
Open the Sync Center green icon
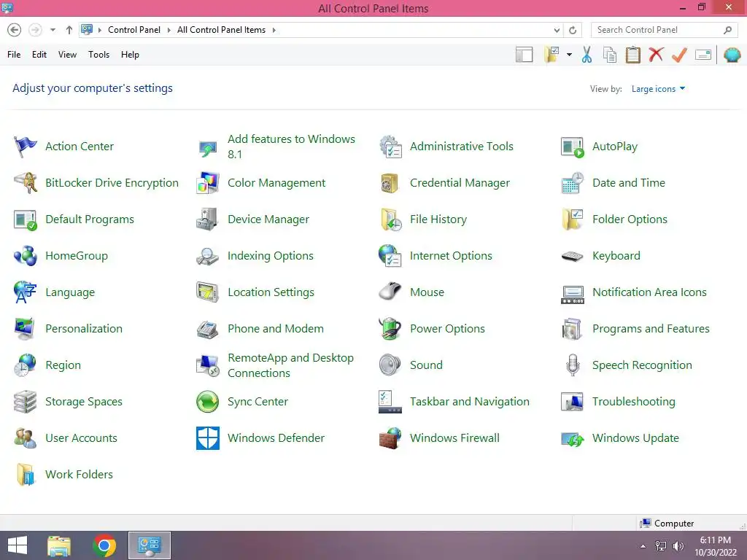coord(208,402)
